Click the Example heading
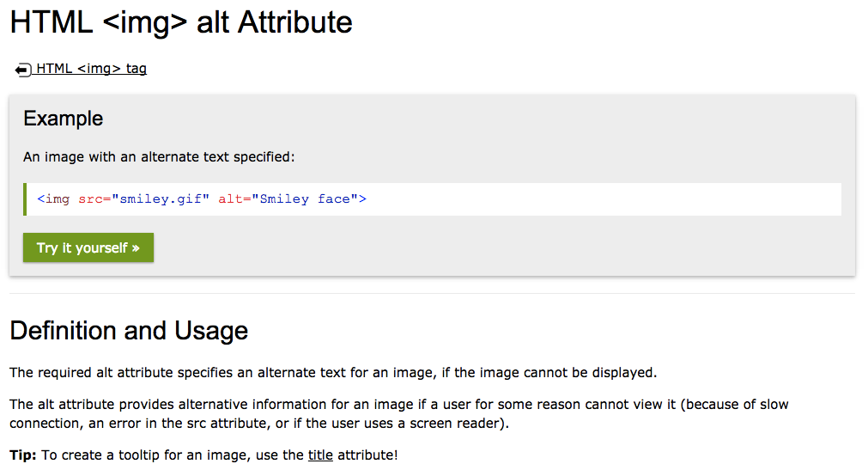The image size is (868, 470). tap(64, 119)
